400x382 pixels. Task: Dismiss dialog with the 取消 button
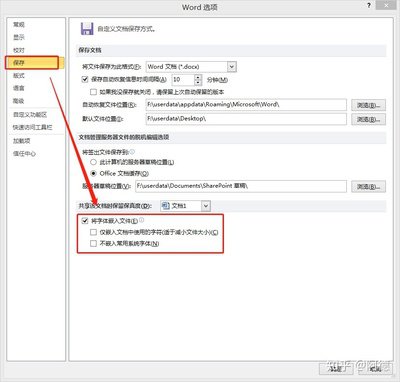(375, 368)
